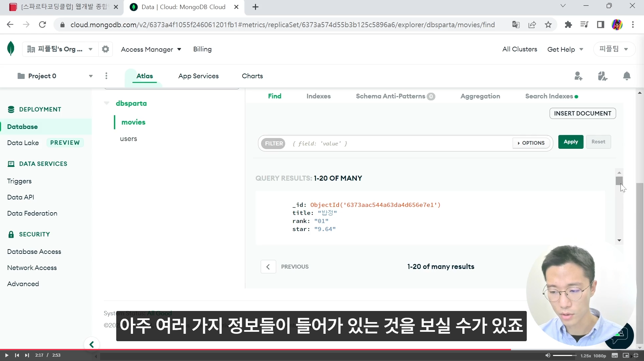
Task: Click the browser back arrow
Action: pyautogui.click(x=10, y=25)
